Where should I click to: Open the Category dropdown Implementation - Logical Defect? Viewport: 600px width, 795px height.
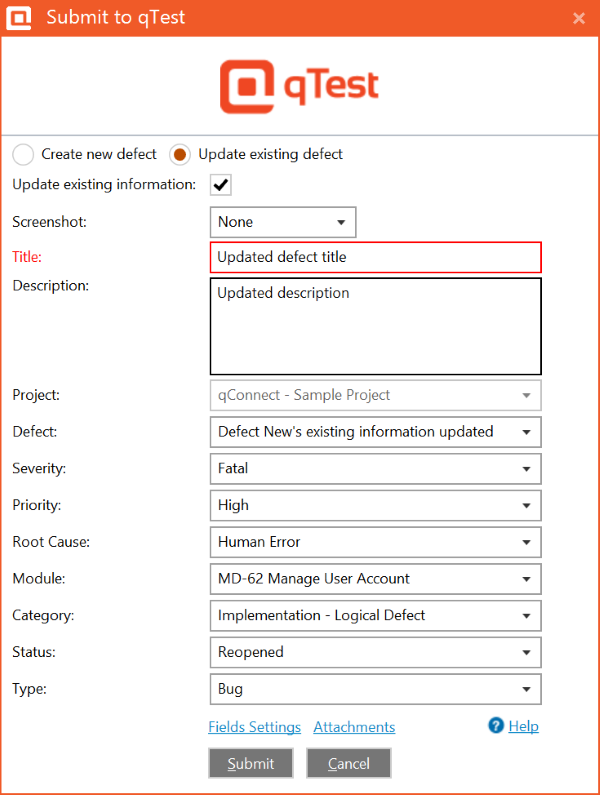[x=376, y=616]
